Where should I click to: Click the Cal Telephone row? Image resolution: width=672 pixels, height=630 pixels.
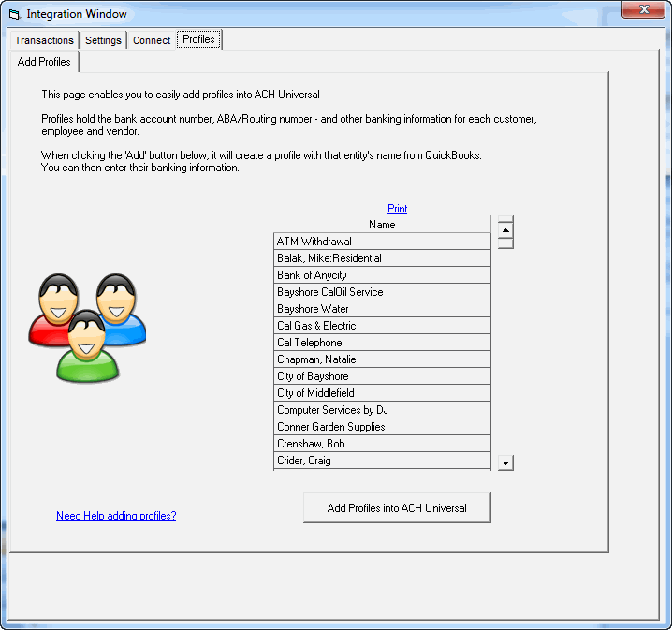click(382, 343)
